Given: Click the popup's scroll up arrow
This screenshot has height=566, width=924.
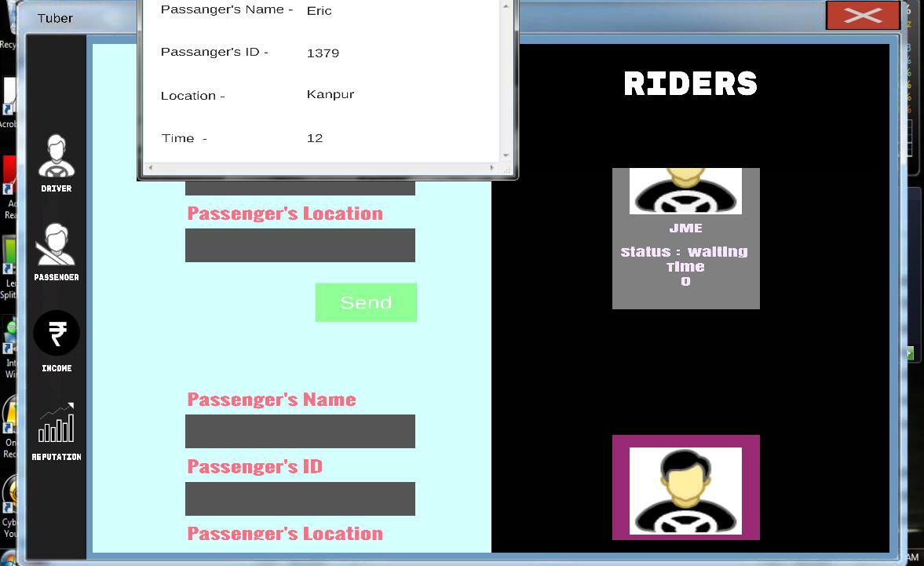Looking at the screenshot, I should (506, 6).
